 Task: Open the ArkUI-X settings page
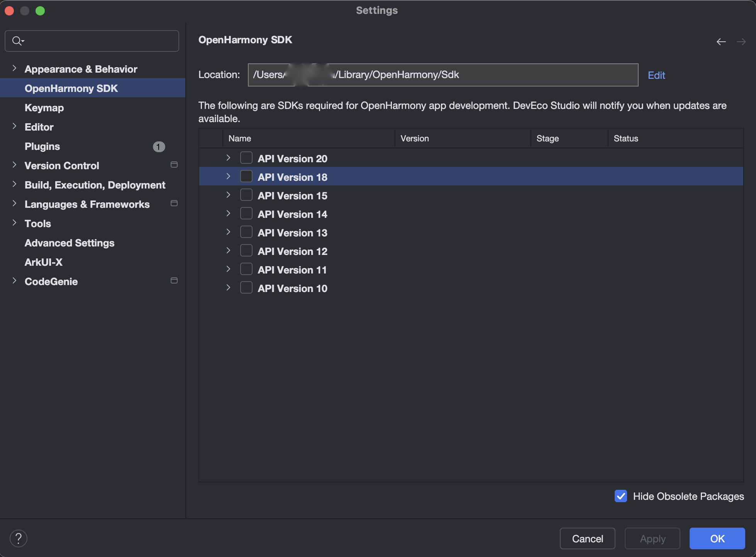point(43,262)
